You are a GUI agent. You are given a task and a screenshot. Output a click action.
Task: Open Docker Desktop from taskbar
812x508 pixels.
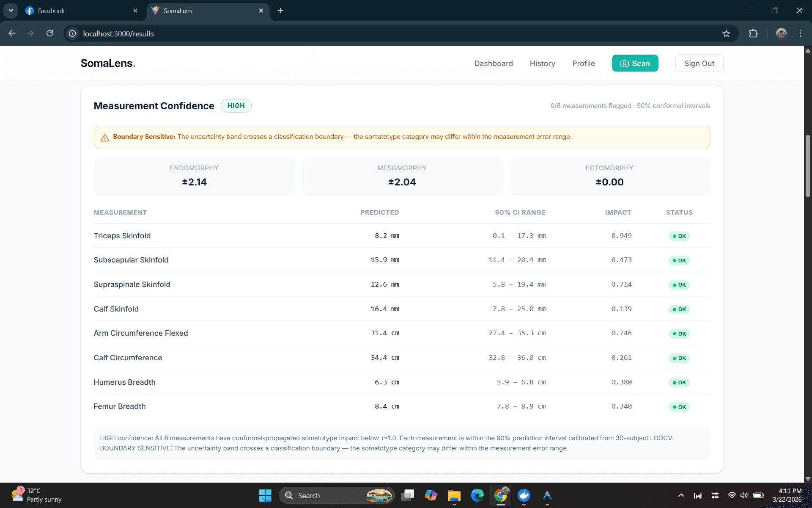pos(524,495)
